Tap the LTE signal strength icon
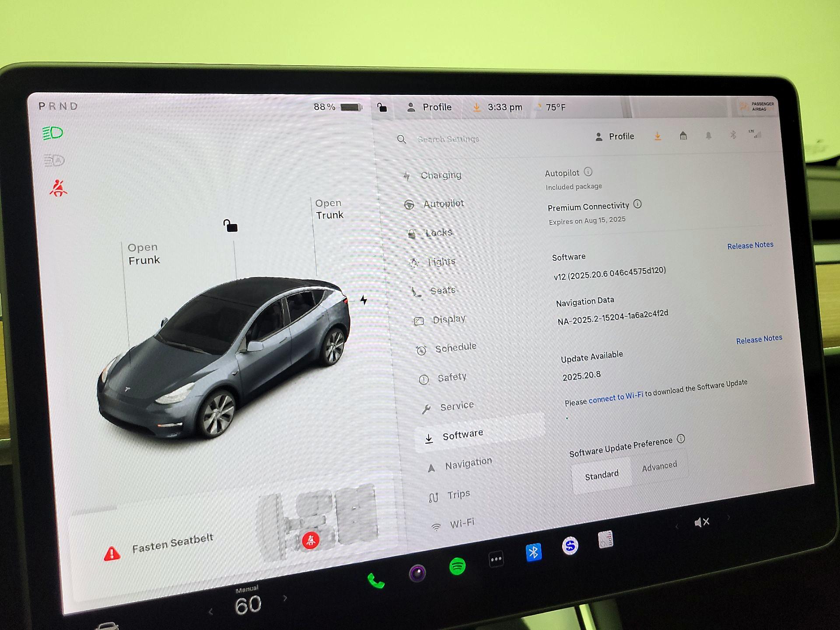The width and height of the screenshot is (840, 630). click(755, 134)
